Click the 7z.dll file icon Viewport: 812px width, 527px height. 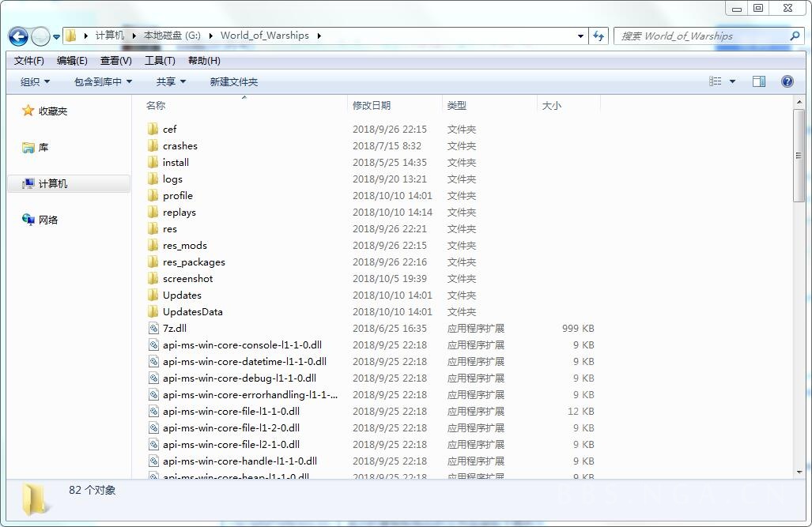click(153, 328)
